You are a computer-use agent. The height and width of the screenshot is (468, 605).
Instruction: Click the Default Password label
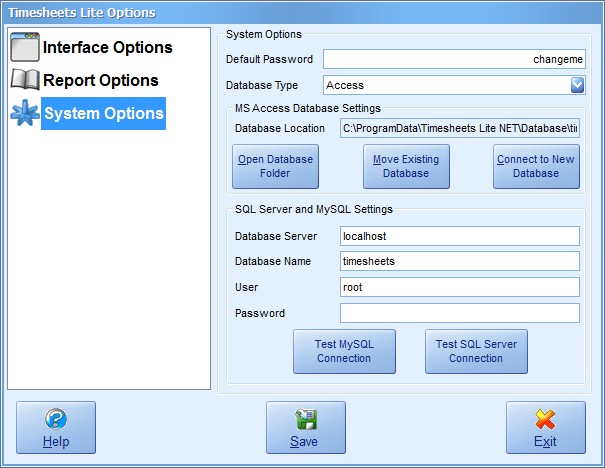click(269, 59)
